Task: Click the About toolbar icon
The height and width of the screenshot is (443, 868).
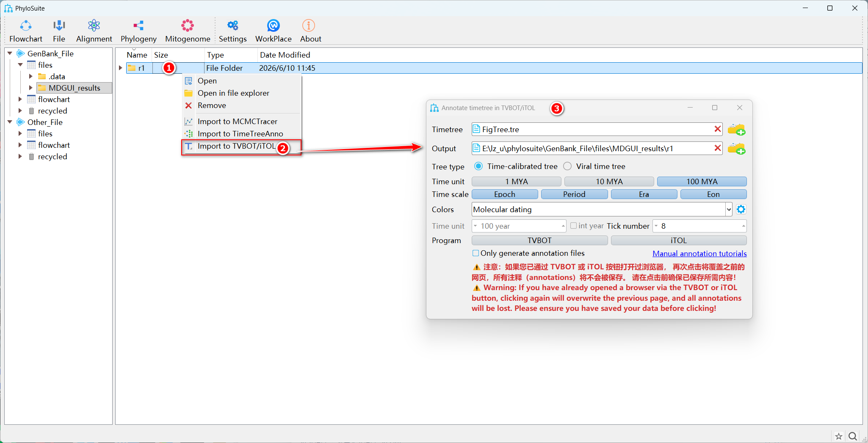Action: coord(310,30)
